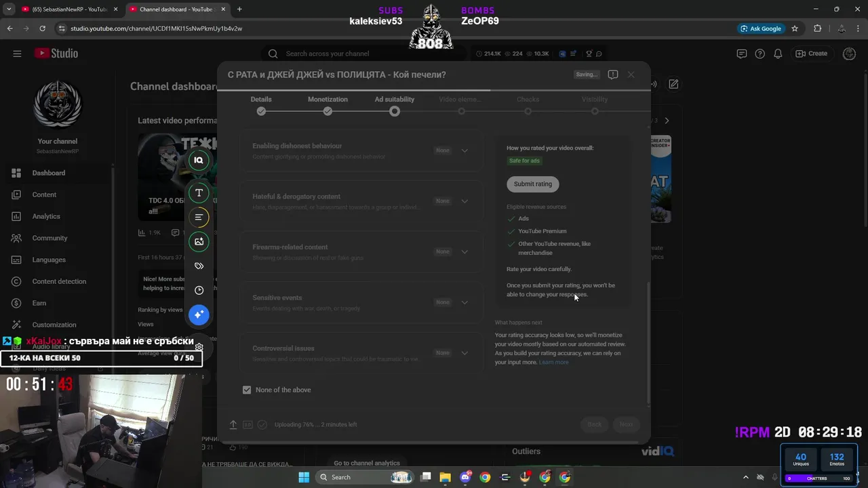This screenshot has height=488, width=868.
Task: Open Chrome extensions puzzle icon
Action: point(817,28)
